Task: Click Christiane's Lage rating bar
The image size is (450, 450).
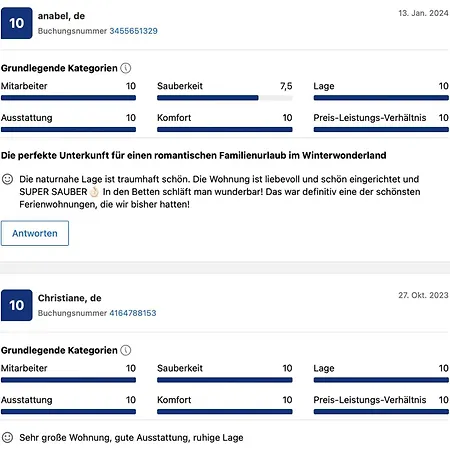Action: click(x=381, y=380)
